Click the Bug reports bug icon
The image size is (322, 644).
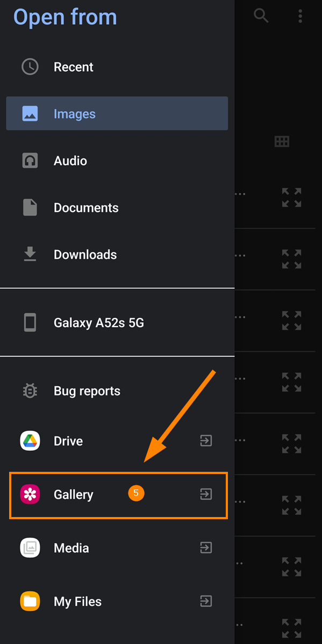point(30,391)
